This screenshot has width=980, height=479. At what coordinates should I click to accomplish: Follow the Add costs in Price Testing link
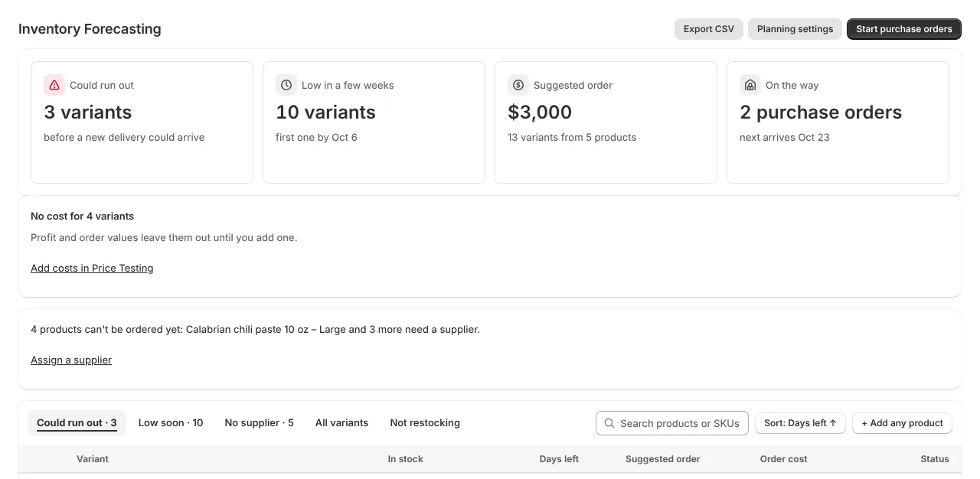92,268
